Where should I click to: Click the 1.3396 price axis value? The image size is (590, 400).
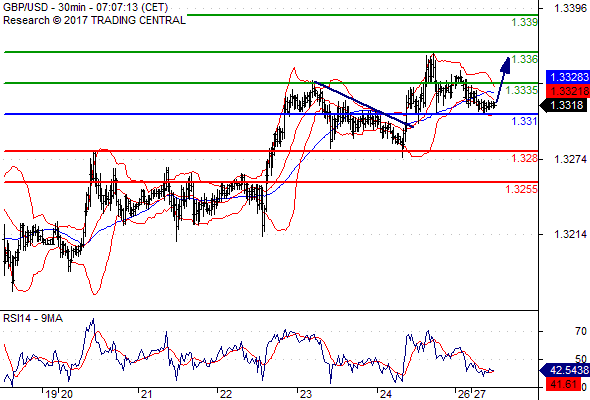coord(570,8)
